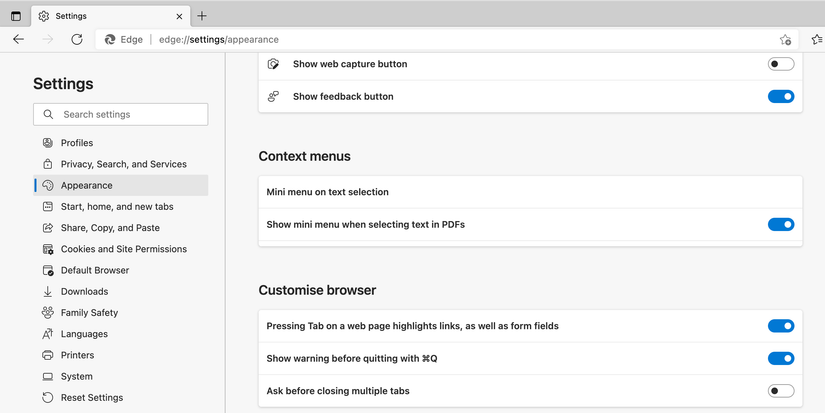
Task: Open the vertical tabs pane icon
Action: tap(16, 16)
